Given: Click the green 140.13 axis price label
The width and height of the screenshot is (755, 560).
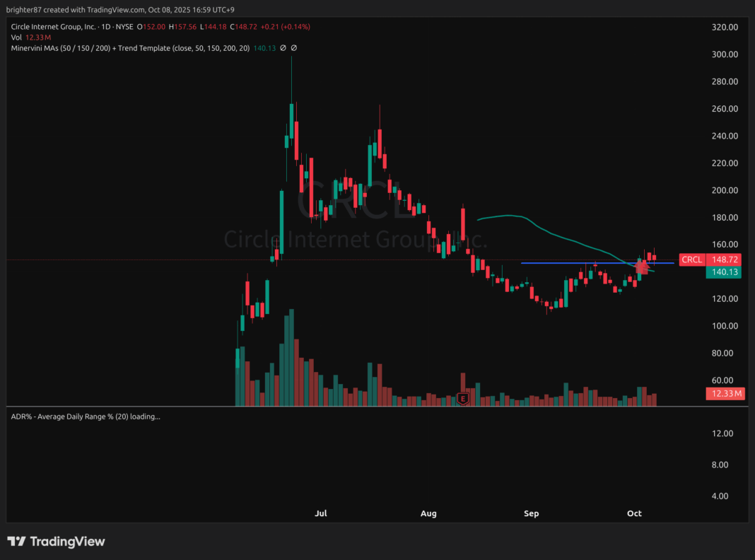Looking at the screenshot, I should click(x=723, y=272).
